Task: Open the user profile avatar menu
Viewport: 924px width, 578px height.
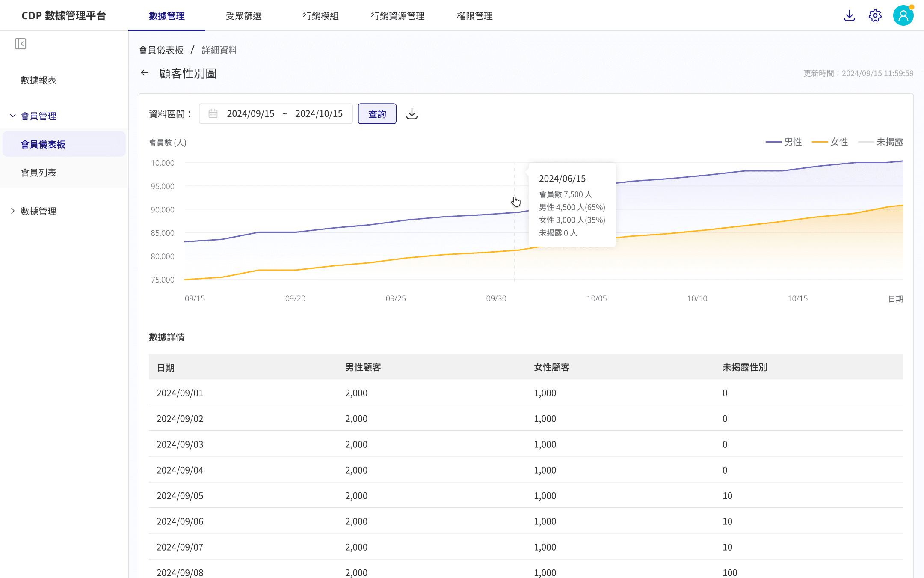Action: [x=903, y=15]
